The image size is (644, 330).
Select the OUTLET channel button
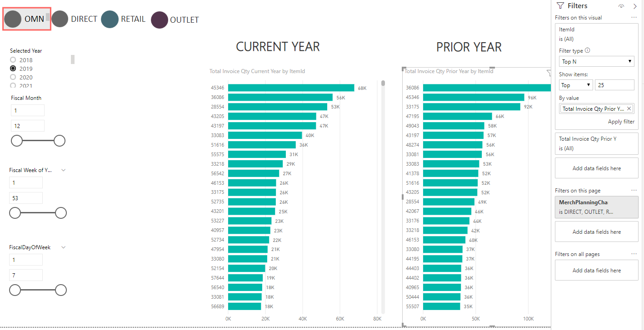(x=175, y=20)
